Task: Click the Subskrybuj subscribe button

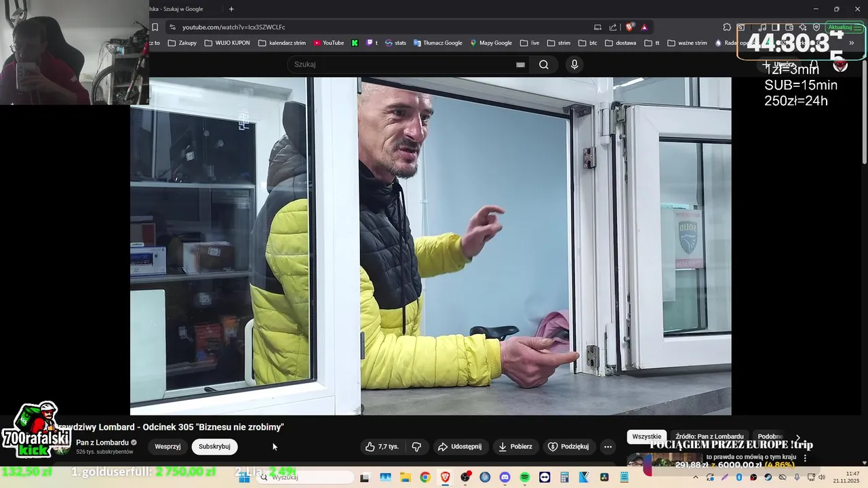Action: coord(214,447)
